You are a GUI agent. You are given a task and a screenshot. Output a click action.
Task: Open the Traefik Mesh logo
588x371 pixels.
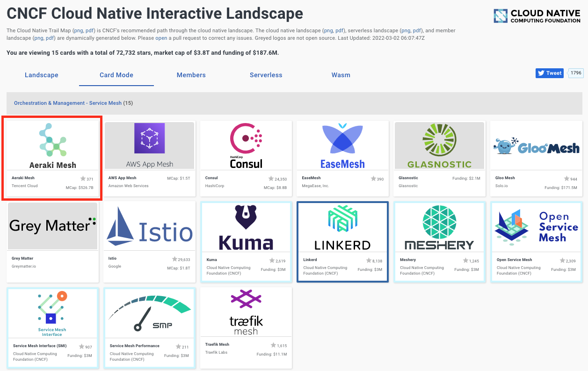[x=246, y=311]
